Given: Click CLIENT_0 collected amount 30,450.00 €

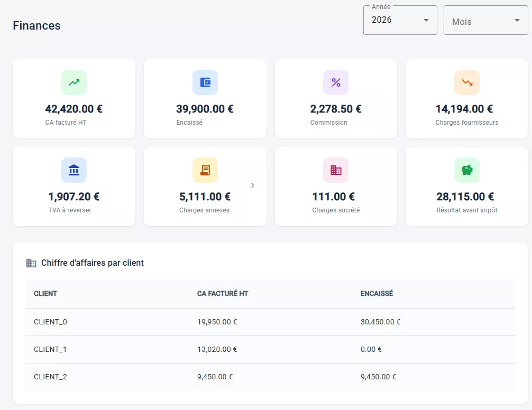Looking at the screenshot, I should coord(380,322).
